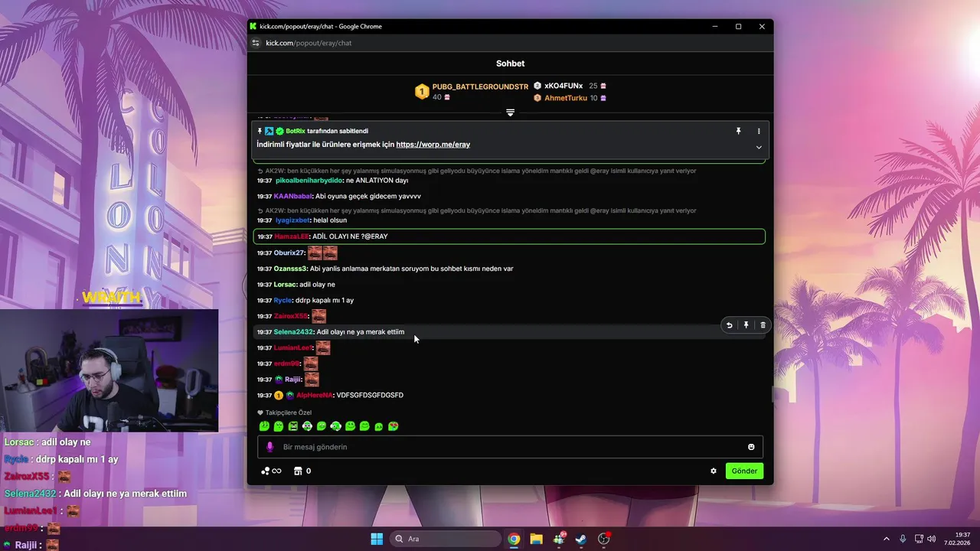Open the Windows Start menu

coord(377,539)
